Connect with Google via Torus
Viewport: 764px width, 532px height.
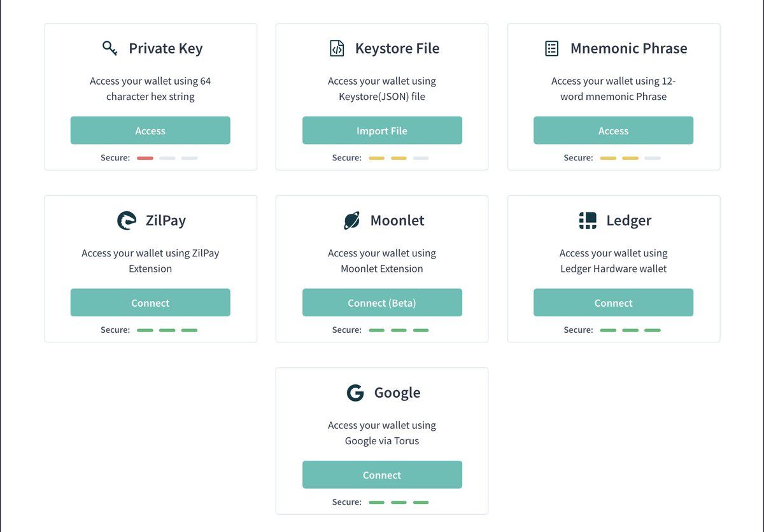pyautogui.click(x=382, y=475)
